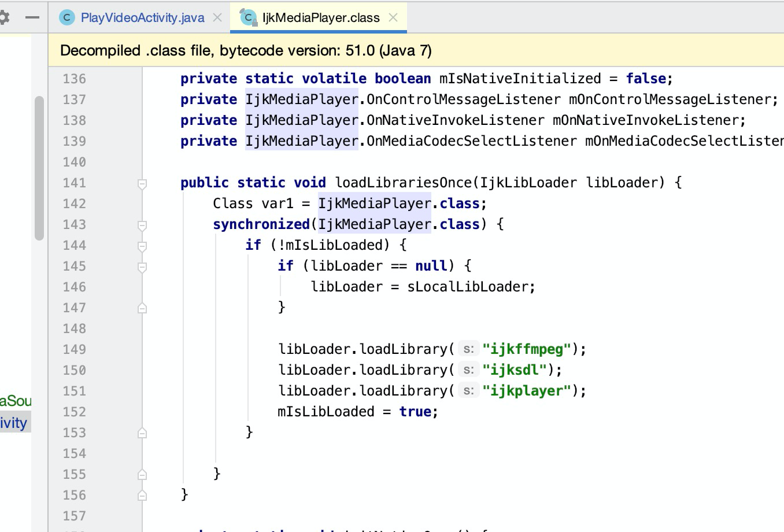Click the class file icon on IjkMediaPlayer tab
This screenshot has height=532, width=784.
(x=248, y=17)
